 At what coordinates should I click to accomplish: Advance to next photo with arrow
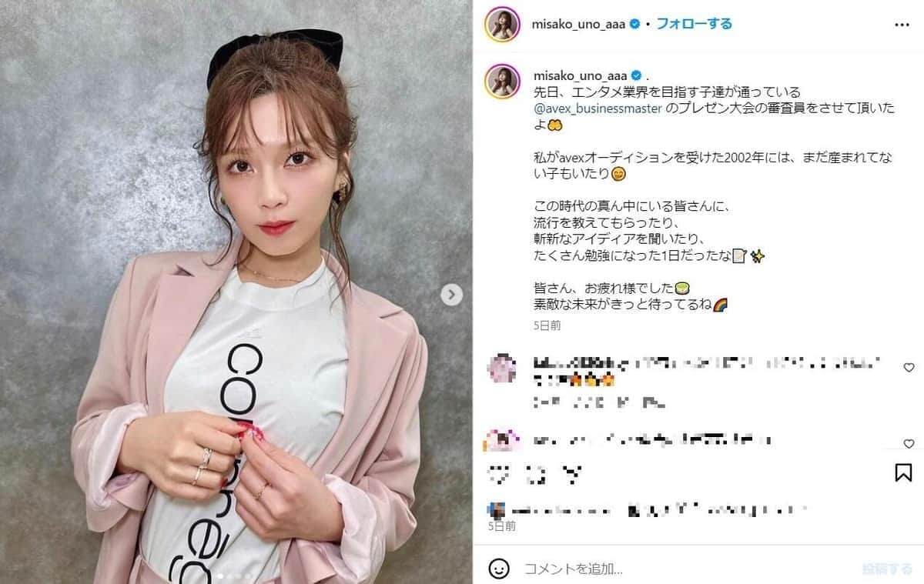coord(452,294)
